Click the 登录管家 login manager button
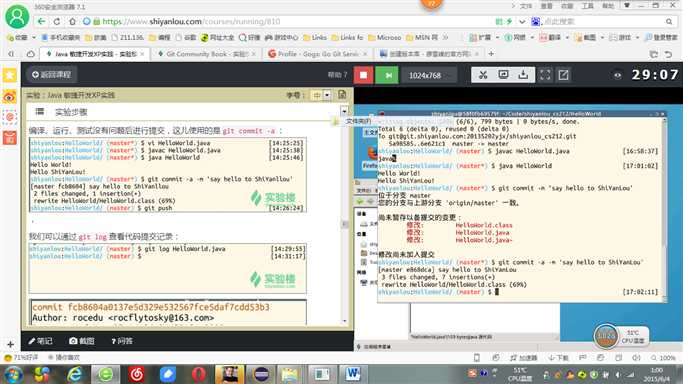 [661, 37]
